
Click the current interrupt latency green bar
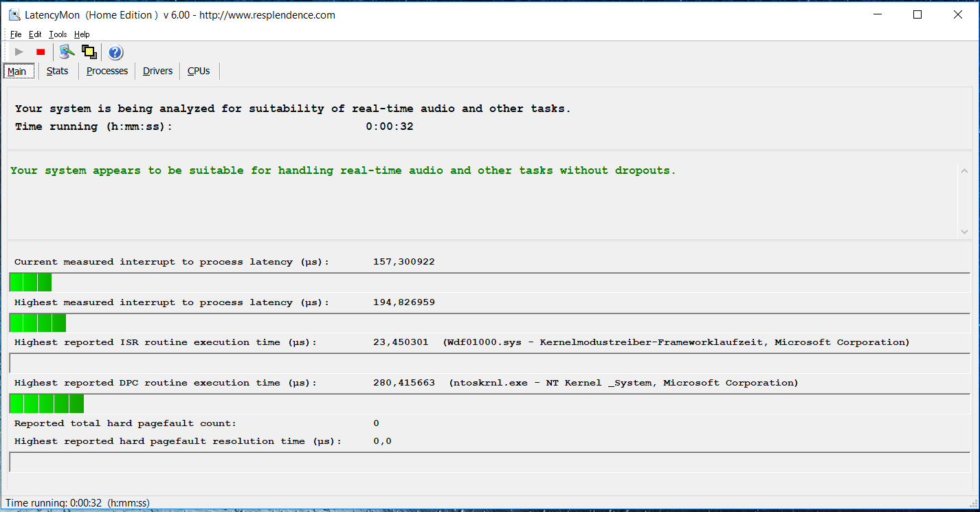tap(31, 282)
